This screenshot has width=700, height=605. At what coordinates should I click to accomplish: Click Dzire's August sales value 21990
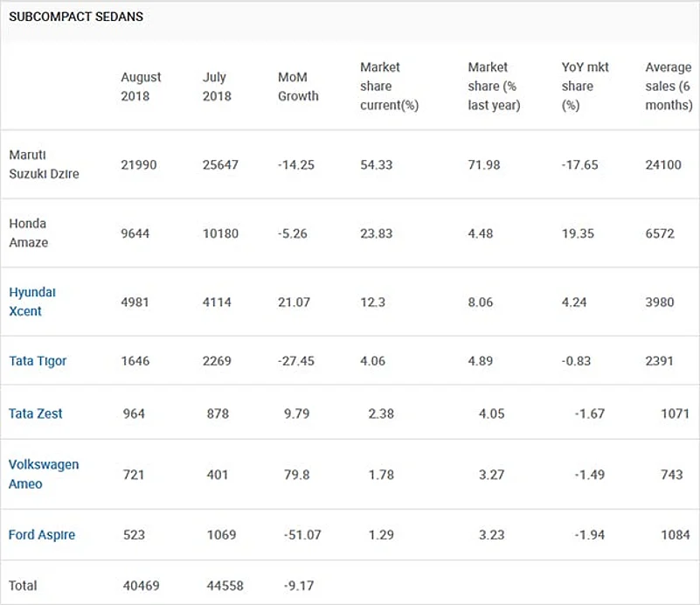pos(139,164)
